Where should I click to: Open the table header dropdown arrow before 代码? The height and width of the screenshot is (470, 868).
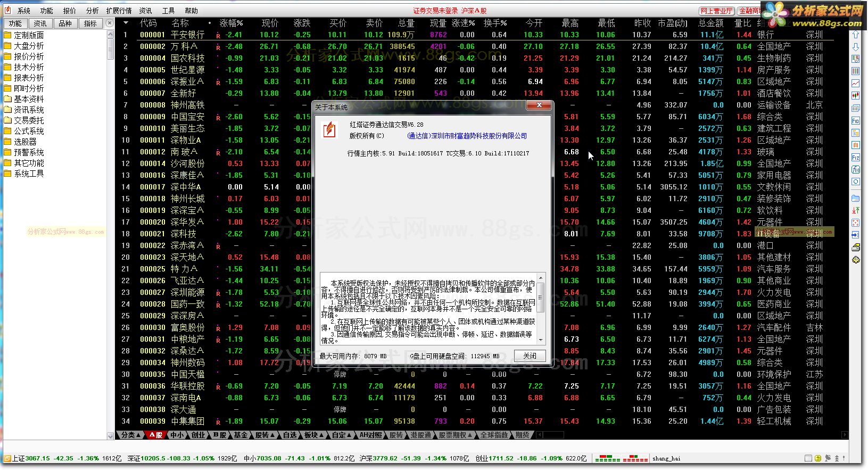coord(126,23)
